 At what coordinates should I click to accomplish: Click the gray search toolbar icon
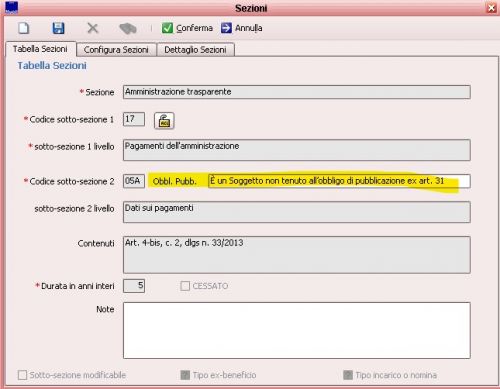[x=128, y=28]
